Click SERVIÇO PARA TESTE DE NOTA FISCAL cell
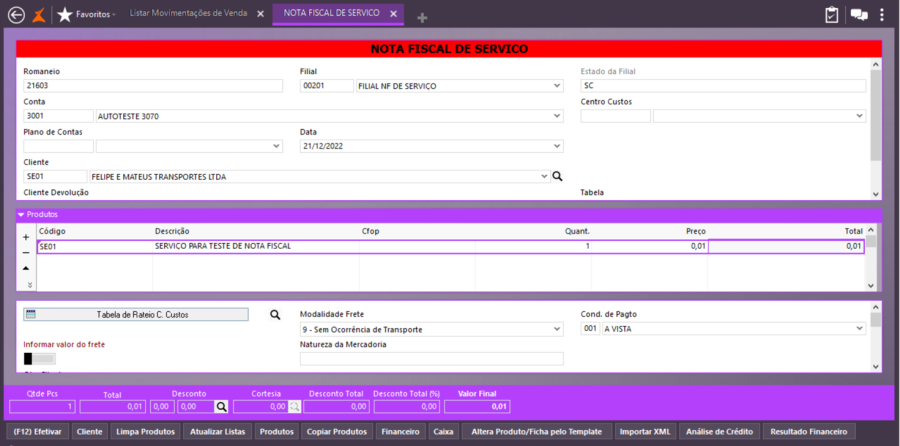900x446 pixels. click(x=255, y=246)
